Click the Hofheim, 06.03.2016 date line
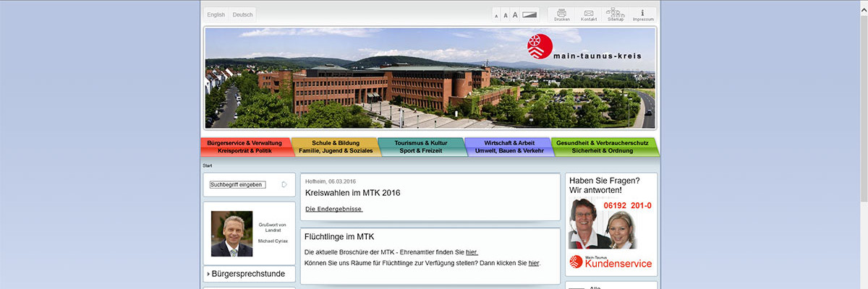 click(x=331, y=181)
